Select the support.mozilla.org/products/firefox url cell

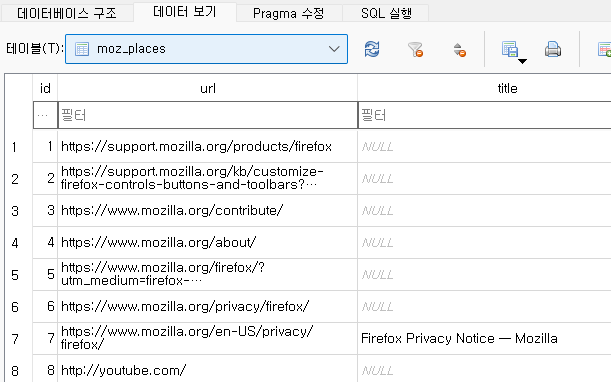tap(208, 147)
